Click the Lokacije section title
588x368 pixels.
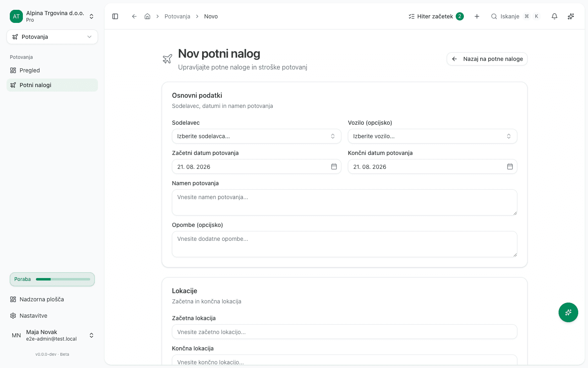(185, 291)
